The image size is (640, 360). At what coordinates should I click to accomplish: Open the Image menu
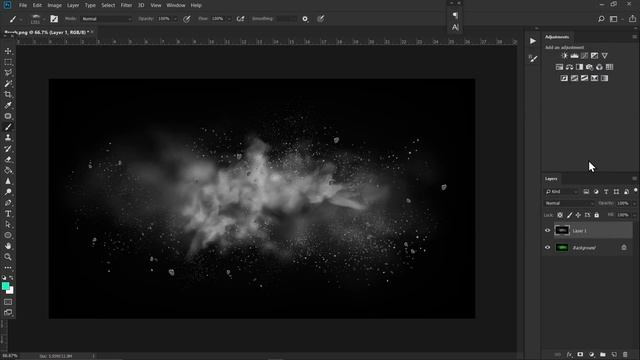[x=54, y=5]
